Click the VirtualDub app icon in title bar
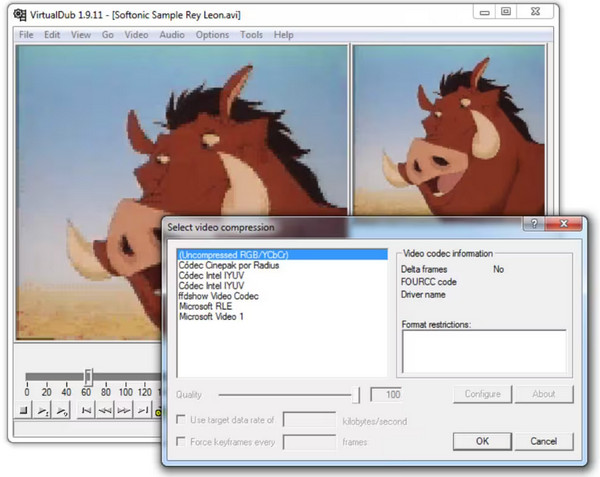 pos(20,15)
